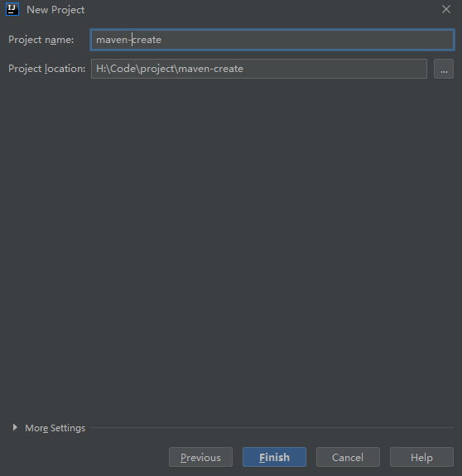Open Help for the New Project dialog
This screenshot has width=462, height=476.
tap(421, 457)
